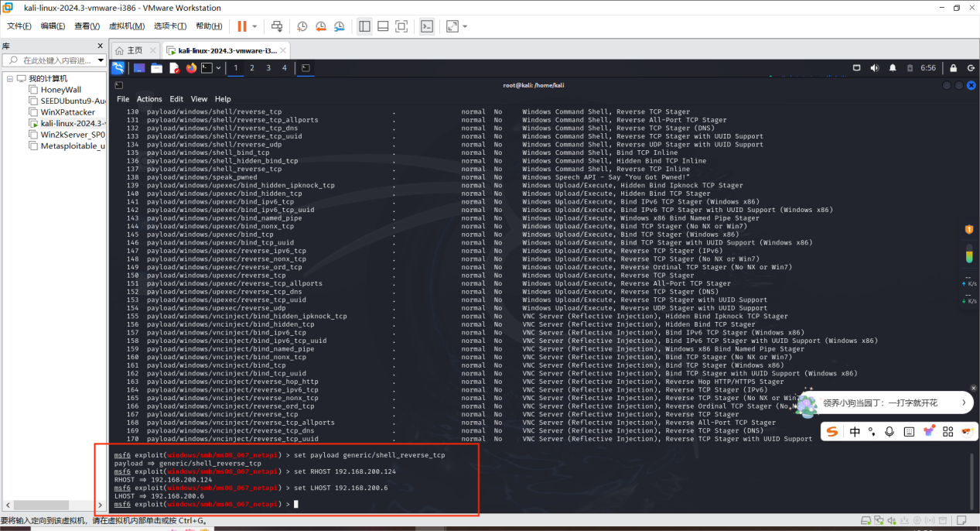Open the 文件(F) menu

pos(19,26)
